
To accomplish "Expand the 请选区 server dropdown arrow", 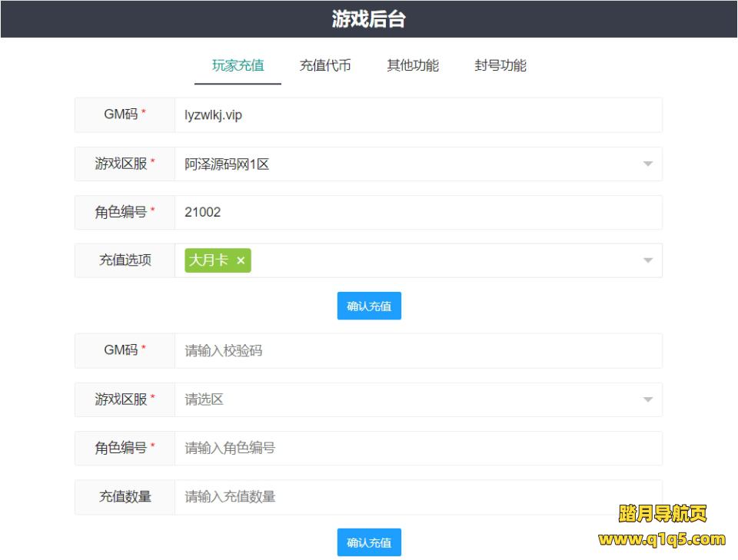I will point(647,399).
